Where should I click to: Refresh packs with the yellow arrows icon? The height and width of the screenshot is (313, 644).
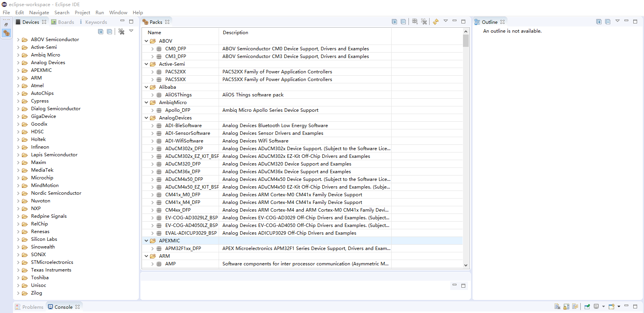[436, 22]
